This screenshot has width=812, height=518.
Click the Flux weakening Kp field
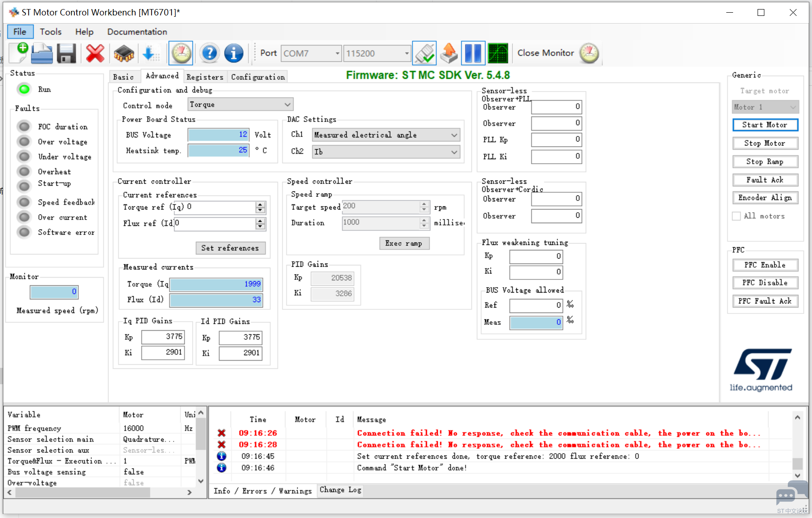click(536, 256)
